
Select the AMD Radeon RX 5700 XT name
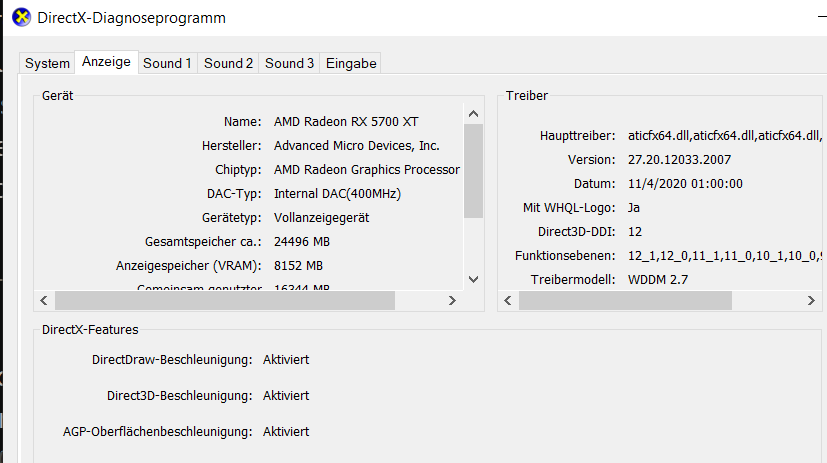(x=346, y=122)
